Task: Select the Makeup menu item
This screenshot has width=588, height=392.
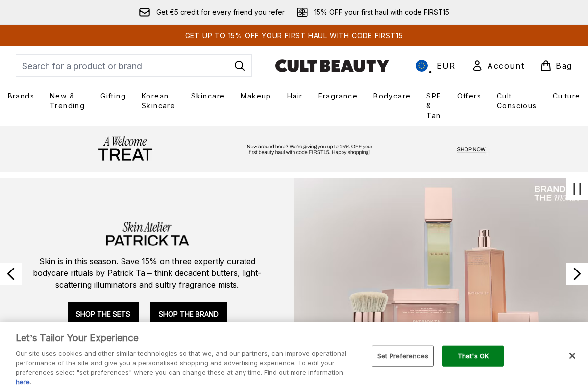Action: click(255, 96)
